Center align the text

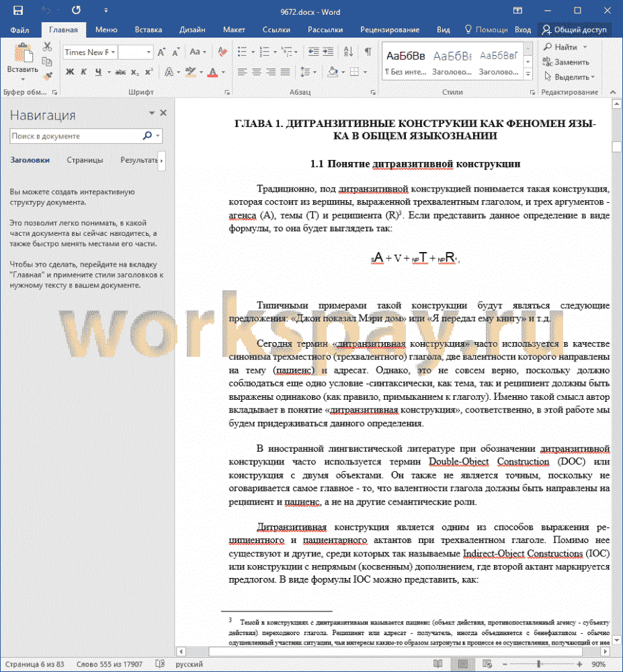point(257,72)
